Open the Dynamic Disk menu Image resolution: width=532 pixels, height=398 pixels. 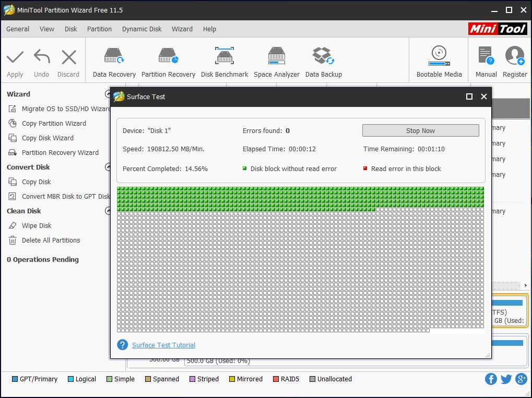[x=141, y=29]
